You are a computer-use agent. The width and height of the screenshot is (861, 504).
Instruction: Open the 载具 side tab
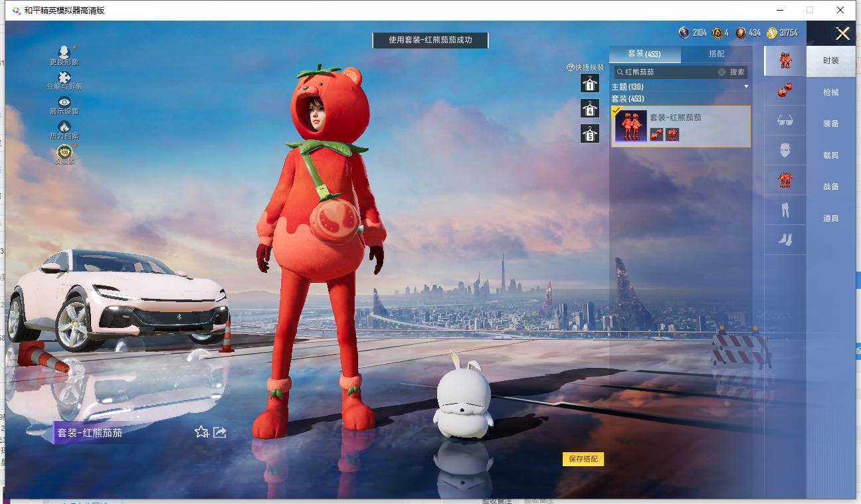pos(831,155)
